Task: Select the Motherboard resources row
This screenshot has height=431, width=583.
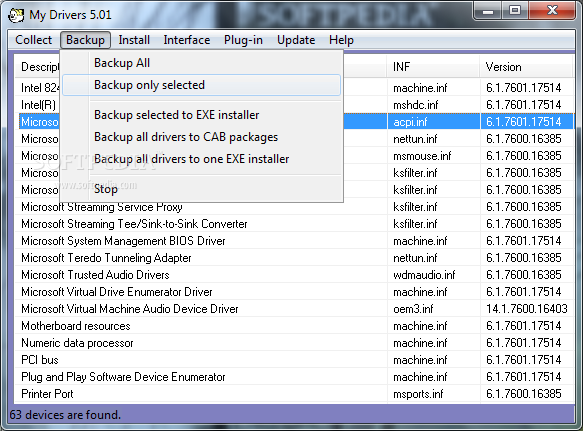Action: click(x=294, y=326)
